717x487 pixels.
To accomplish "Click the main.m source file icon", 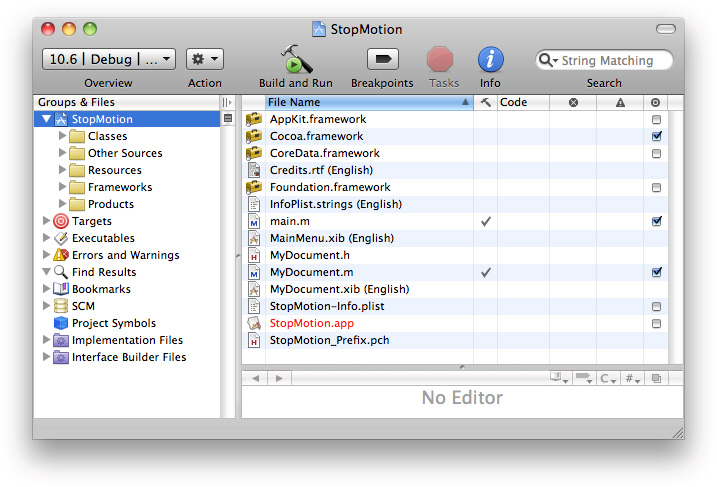I will [x=254, y=221].
